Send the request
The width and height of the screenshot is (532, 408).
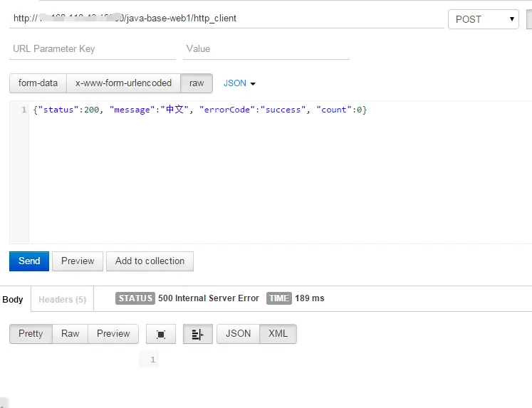pos(29,261)
